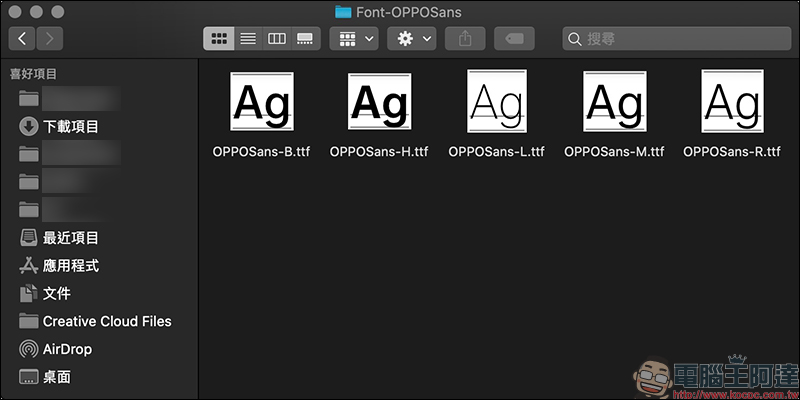Open the group-by arrangement dropdown
This screenshot has width=800, height=400.
coord(354,39)
